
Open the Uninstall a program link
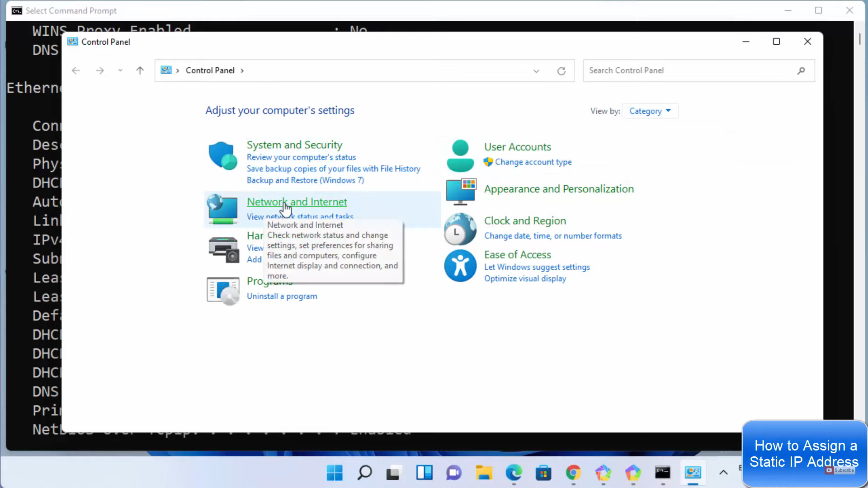tap(282, 296)
